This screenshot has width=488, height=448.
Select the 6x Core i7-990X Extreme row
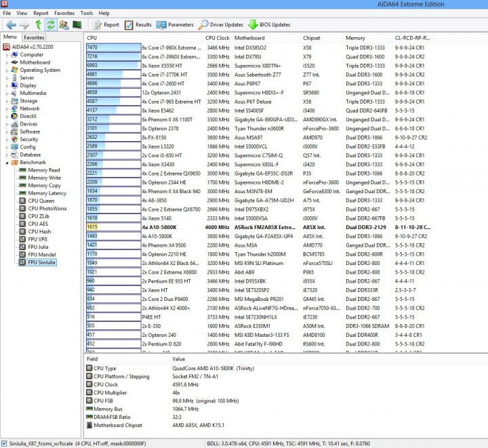[259, 47]
